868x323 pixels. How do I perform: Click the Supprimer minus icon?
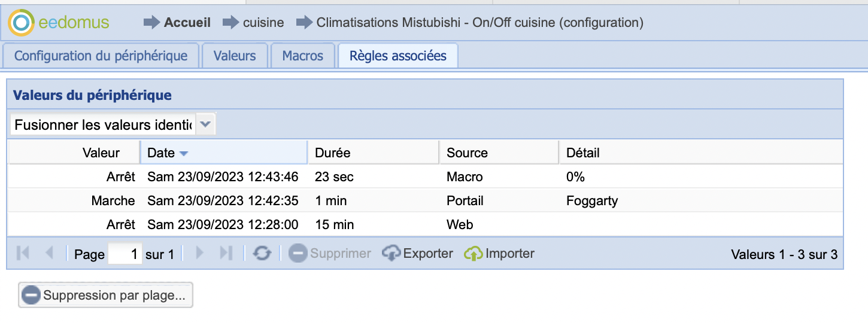[298, 254]
